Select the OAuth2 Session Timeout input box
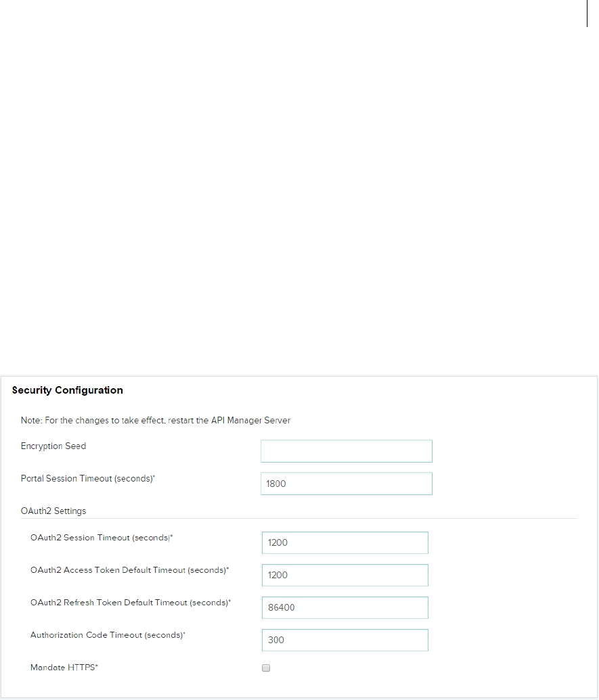 (x=345, y=542)
